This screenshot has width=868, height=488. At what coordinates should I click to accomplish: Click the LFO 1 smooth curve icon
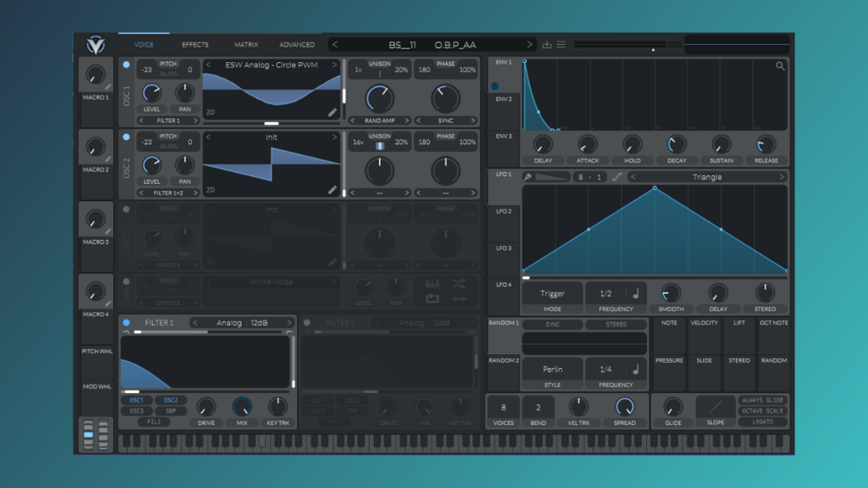(x=618, y=177)
